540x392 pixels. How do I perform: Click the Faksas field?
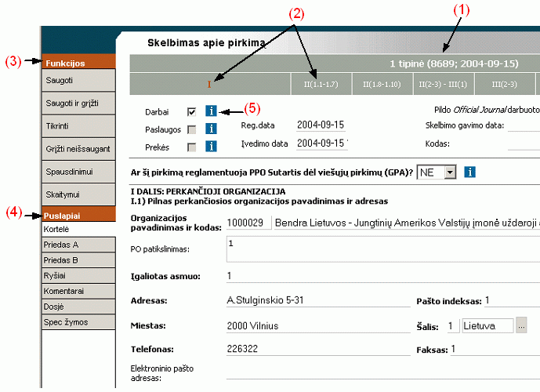pos(495,349)
